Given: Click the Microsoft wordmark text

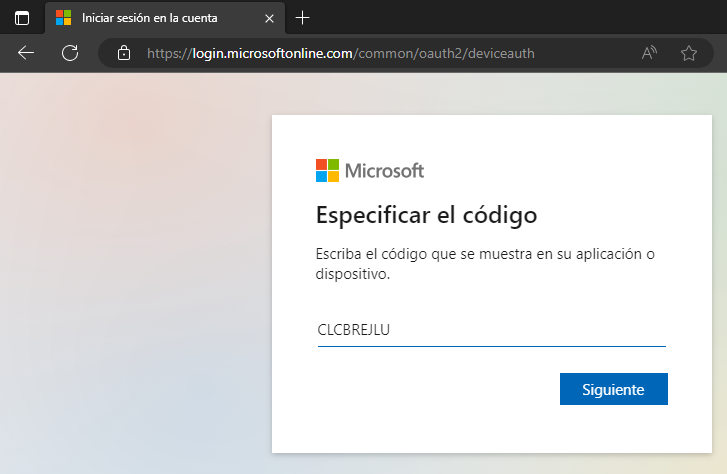Looking at the screenshot, I should tap(384, 171).
